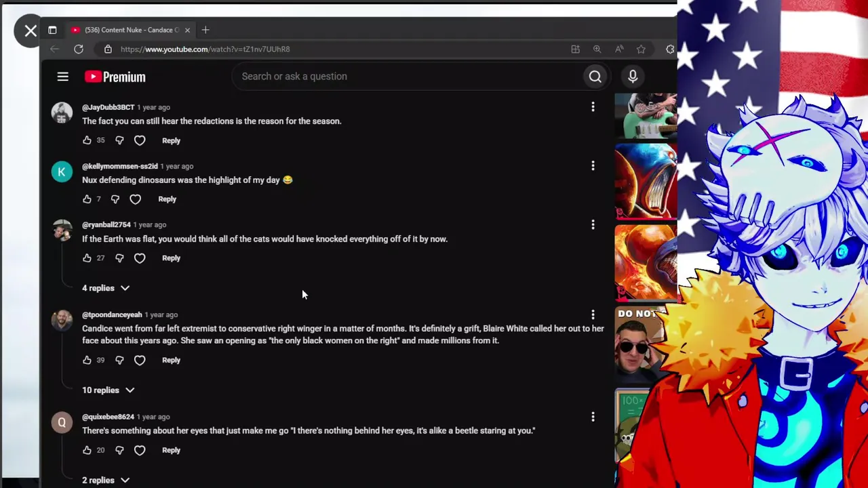Go to YouTube Premium home logo
The image size is (868, 488).
115,77
